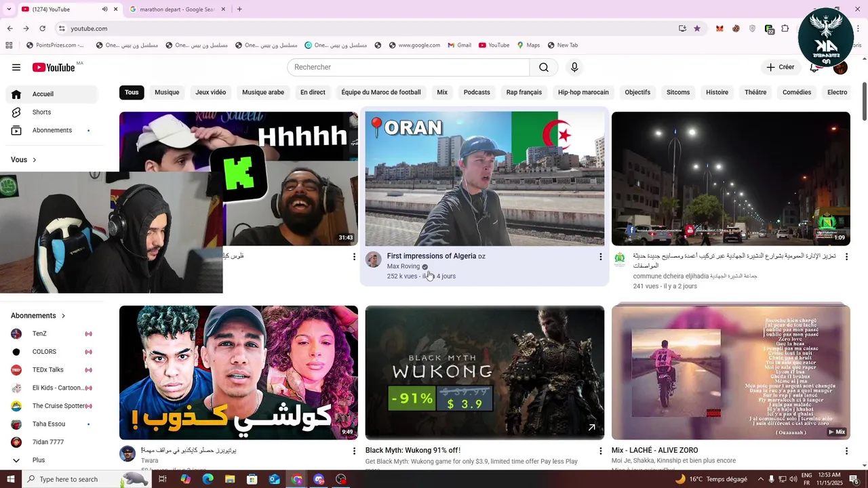Screen dimensions: 868x488
Task: Open the Mix LACHÉ - ALIVE ZORO thumbnail
Action: (x=731, y=373)
